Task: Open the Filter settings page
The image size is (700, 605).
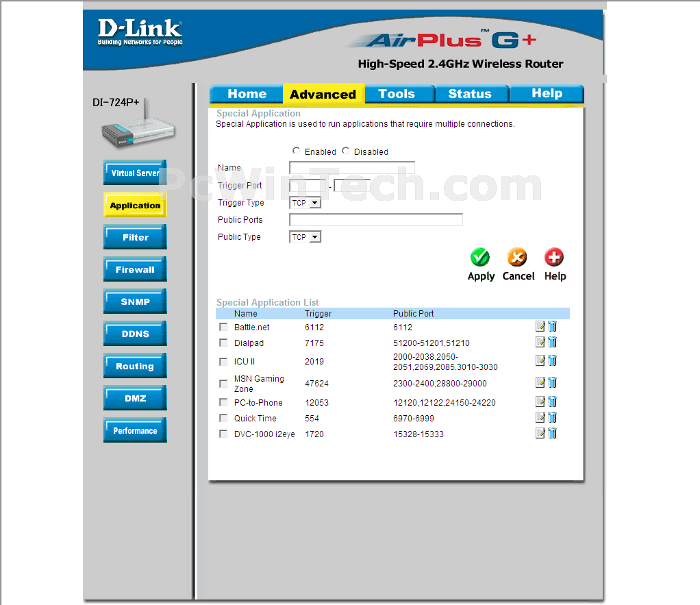Action: (135, 237)
